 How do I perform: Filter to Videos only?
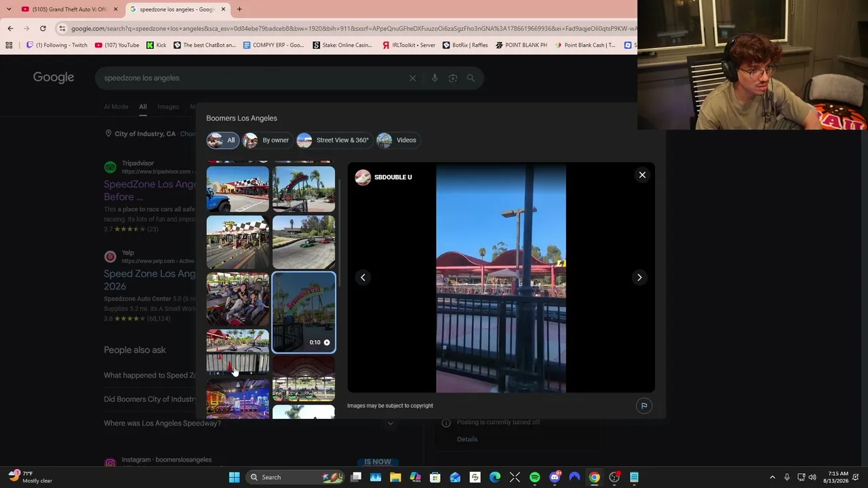[x=398, y=140]
